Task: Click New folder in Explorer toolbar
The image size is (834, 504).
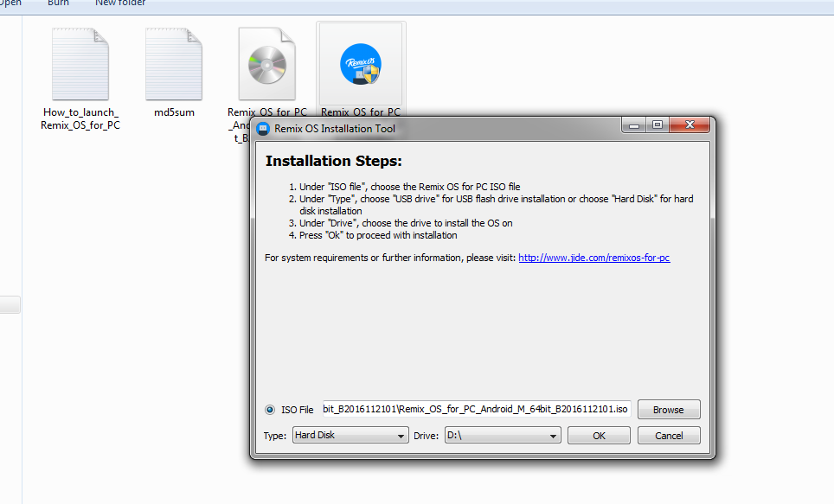Action: [120, 3]
